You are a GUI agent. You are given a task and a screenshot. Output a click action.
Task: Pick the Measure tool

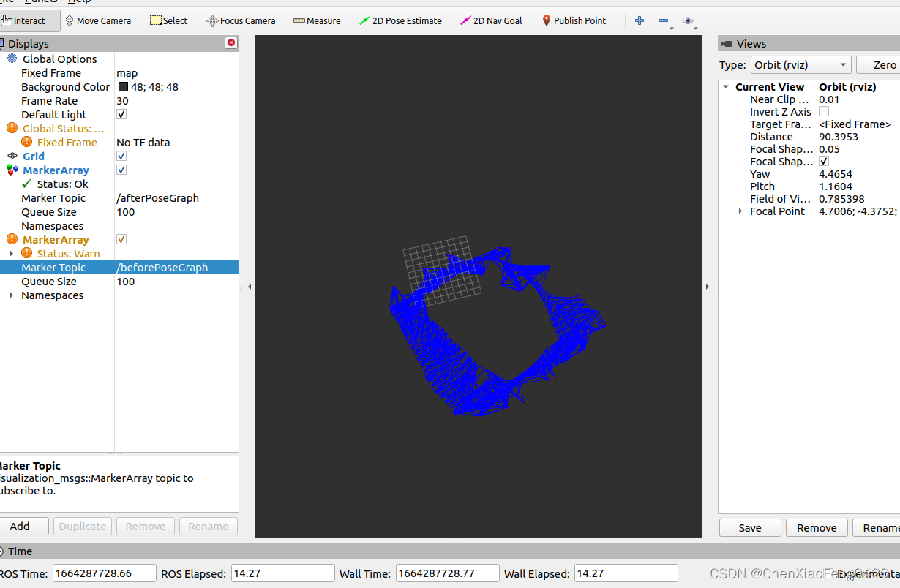[x=317, y=20]
